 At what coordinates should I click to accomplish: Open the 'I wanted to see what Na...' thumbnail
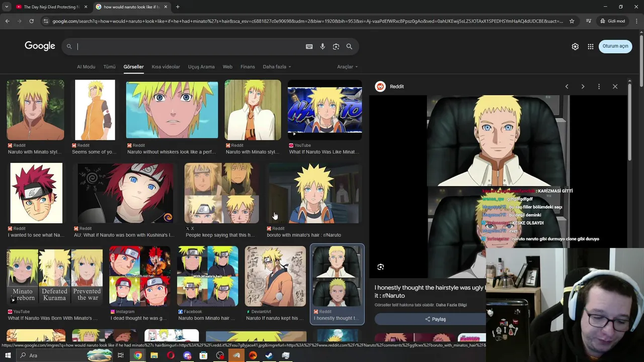tap(36, 193)
